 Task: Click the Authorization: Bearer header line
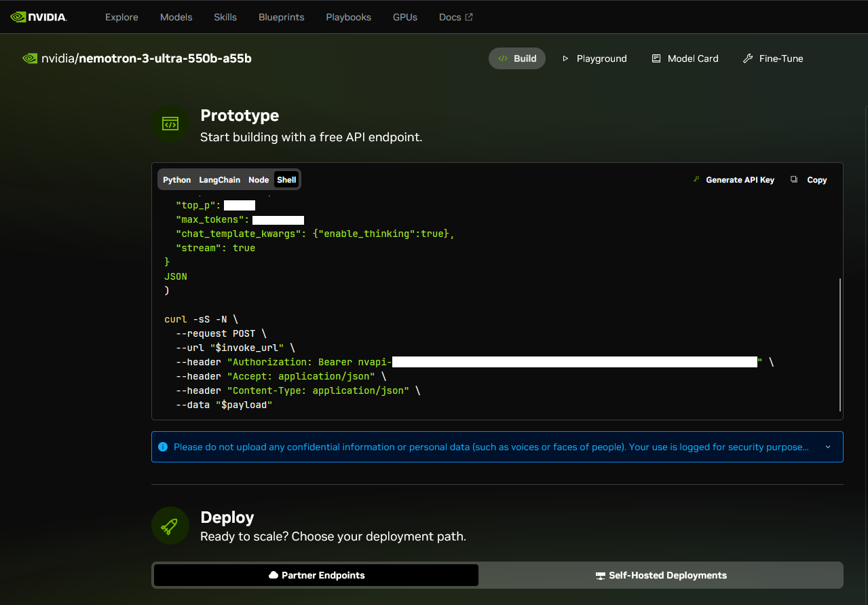[474, 362]
